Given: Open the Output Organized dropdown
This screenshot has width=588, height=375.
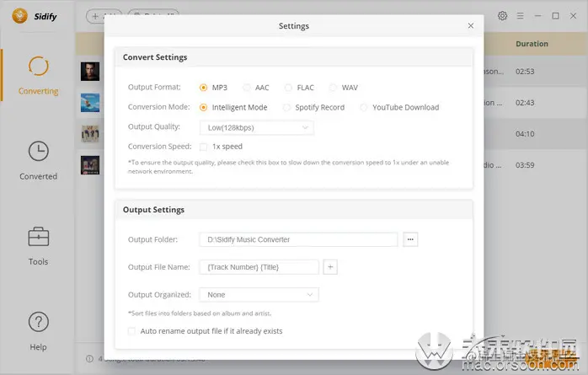Looking at the screenshot, I should click(259, 294).
